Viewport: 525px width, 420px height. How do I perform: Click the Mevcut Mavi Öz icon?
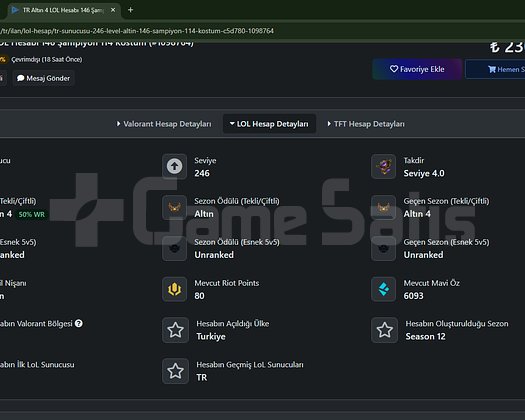[x=383, y=289]
